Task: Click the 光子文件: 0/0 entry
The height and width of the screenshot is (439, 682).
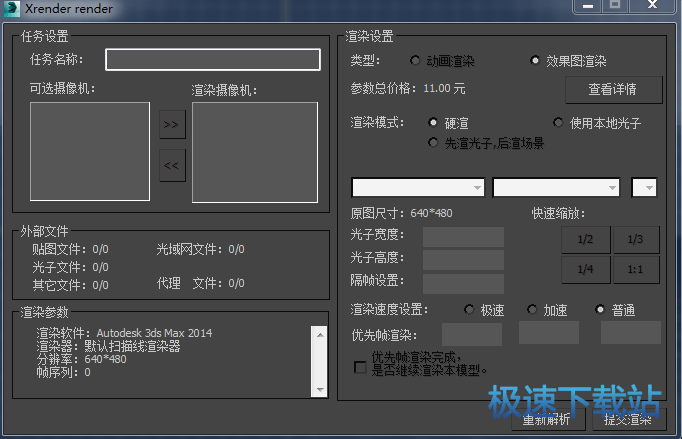Action: click(x=70, y=267)
